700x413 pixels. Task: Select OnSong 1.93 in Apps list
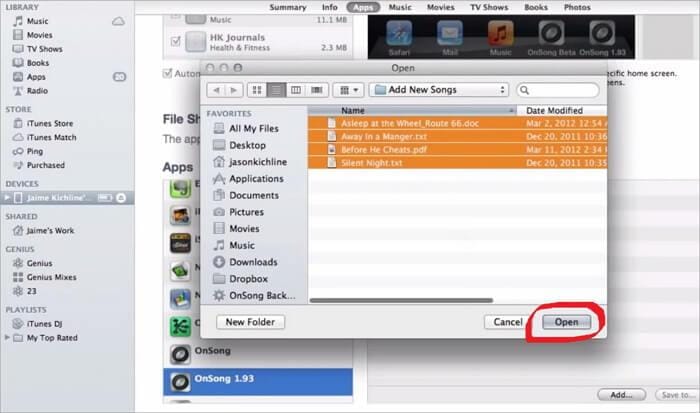[x=258, y=381]
